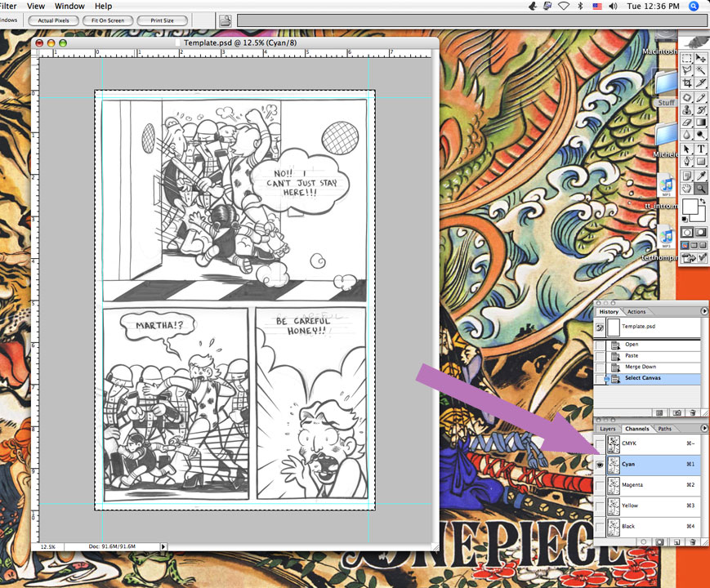Select the Slice tool
Image resolution: width=710 pixels, height=588 pixels.
pos(701,82)
